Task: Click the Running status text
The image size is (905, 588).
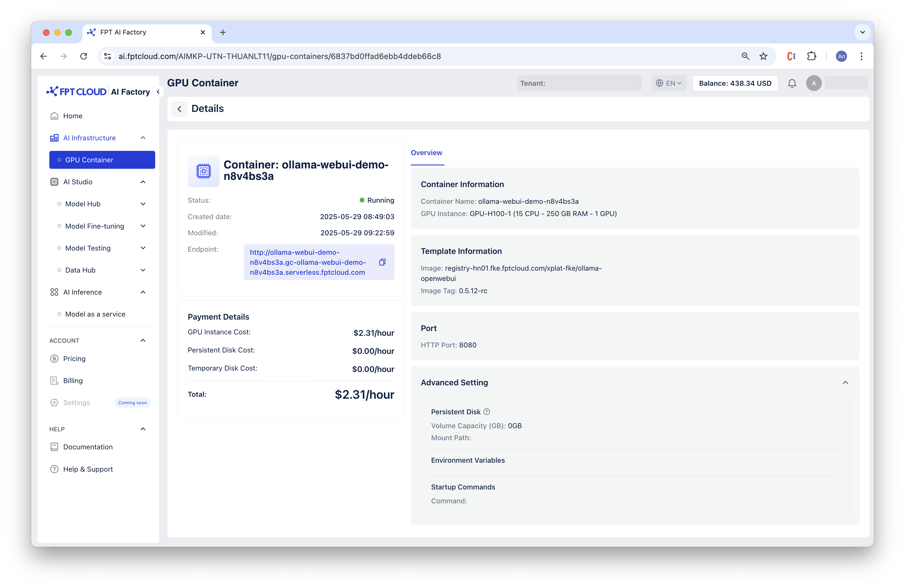Action: click(381, 200)
